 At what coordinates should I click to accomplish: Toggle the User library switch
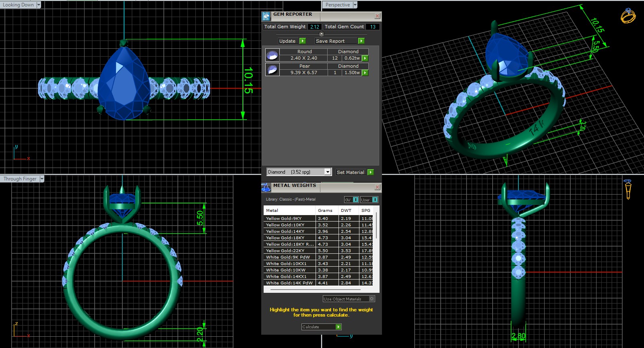pos(375,200)
